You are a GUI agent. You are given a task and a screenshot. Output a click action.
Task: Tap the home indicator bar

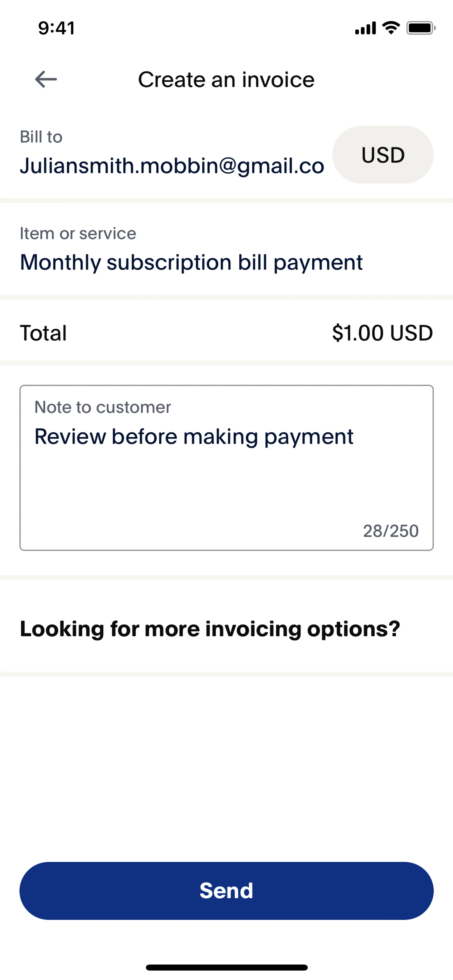click(x=226, y=968)
